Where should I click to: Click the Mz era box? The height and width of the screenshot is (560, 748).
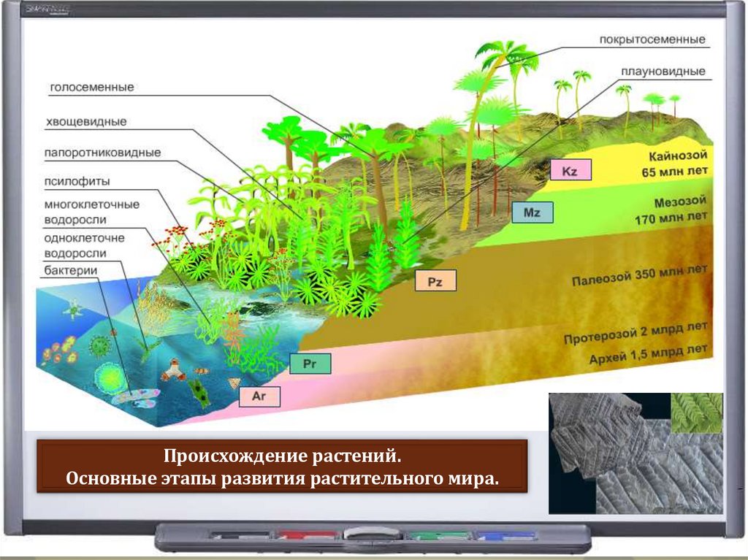click(533, 212)
